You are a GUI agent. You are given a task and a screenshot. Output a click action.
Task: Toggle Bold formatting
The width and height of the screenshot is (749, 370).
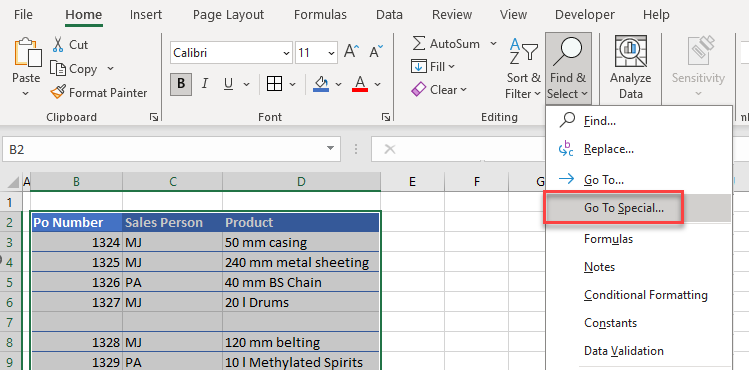click(181, 85)
